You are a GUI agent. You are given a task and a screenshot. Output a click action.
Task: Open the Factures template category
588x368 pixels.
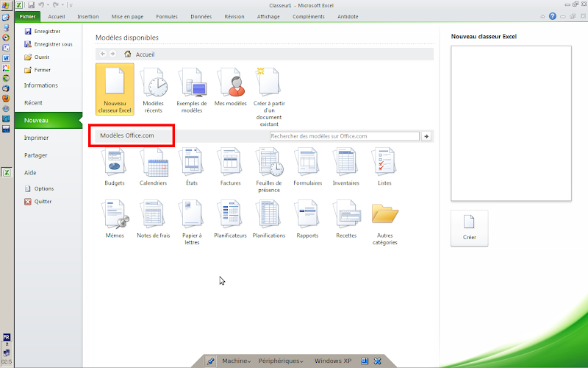coord(230,167)
